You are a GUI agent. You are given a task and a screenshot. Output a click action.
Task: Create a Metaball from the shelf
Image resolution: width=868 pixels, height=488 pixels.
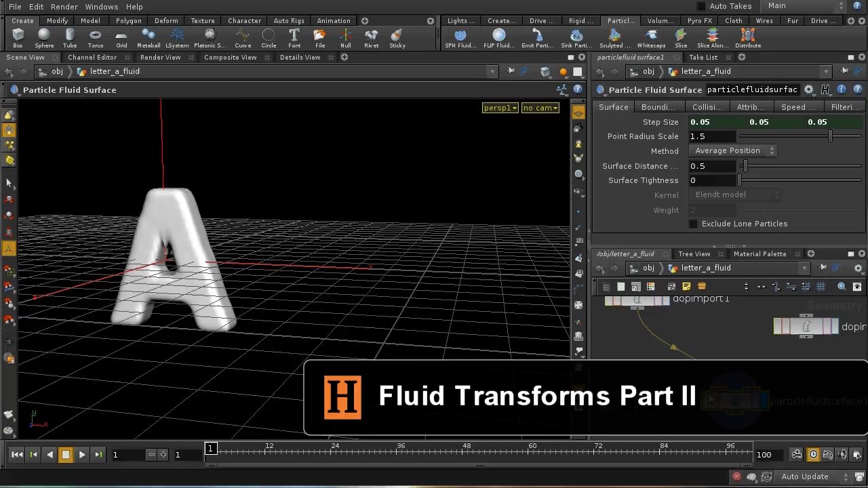click(x=148, y=37)
